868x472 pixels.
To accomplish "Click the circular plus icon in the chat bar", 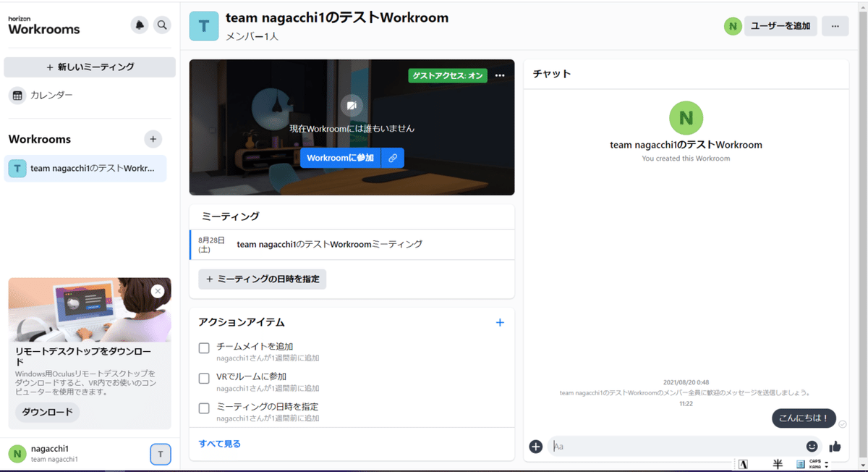I will [535, 447].
